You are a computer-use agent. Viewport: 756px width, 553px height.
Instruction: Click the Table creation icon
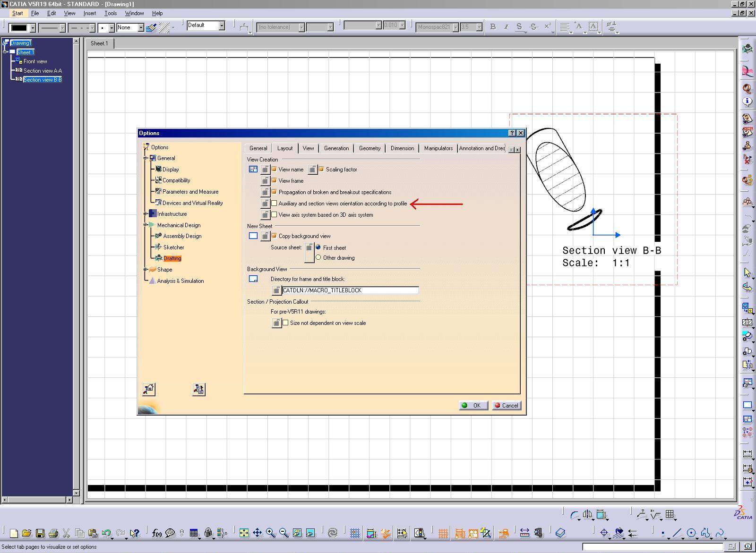tap(670, 514)
